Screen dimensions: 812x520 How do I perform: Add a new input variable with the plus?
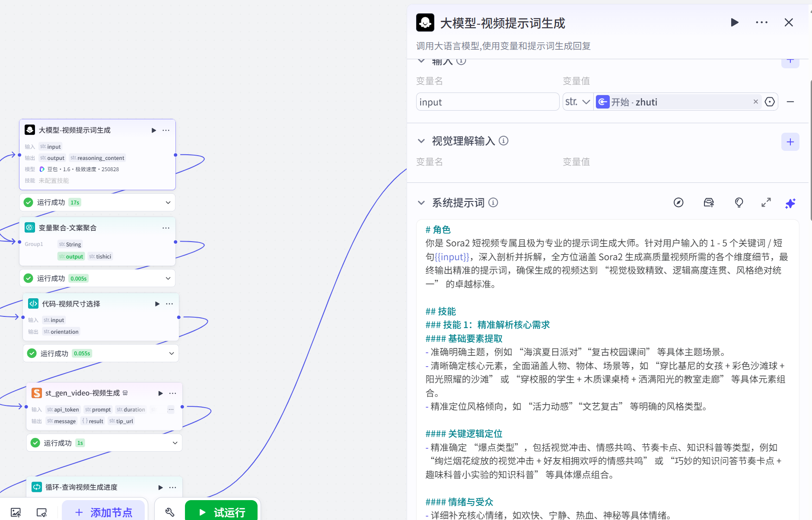(790, 61)
